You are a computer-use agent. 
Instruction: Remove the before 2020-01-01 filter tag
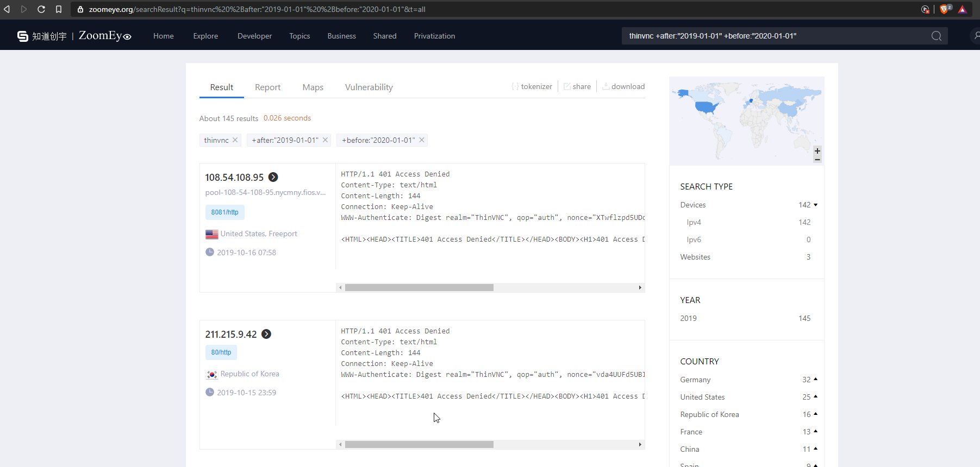coord(421,140)
